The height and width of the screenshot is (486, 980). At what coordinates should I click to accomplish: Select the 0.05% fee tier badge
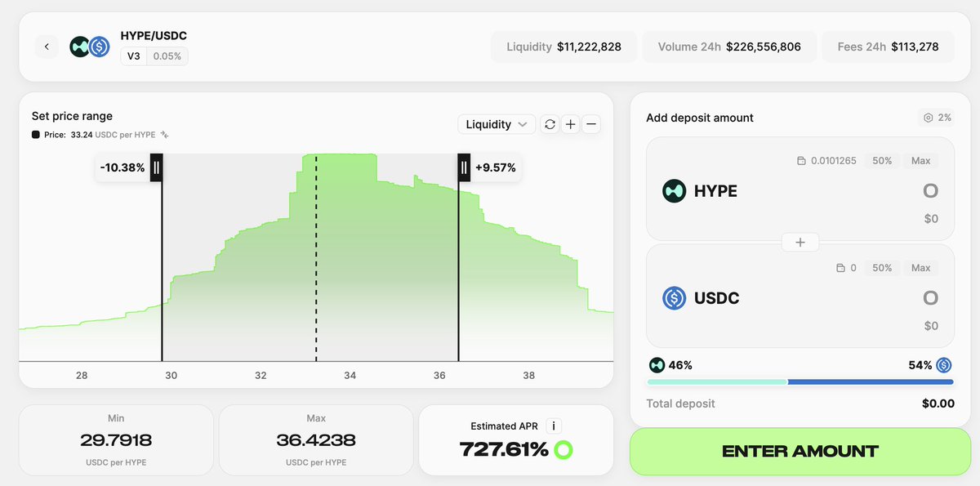[x=167, y=56]
